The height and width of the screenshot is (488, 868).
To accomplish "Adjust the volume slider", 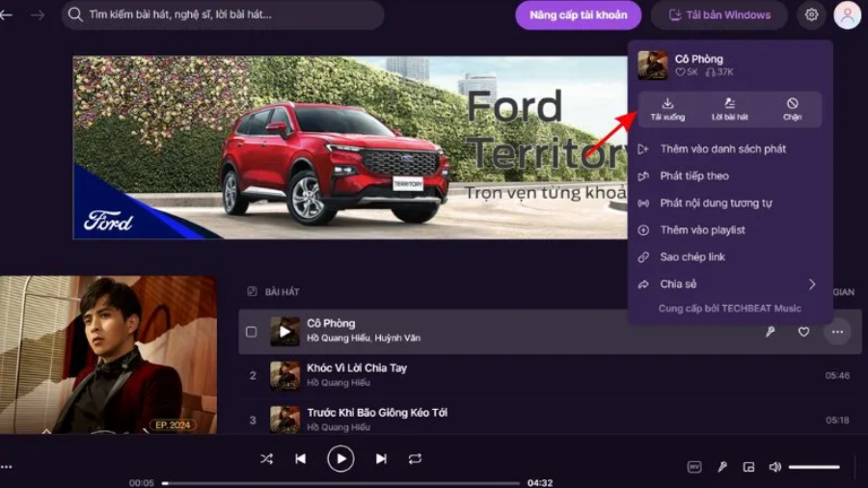I will 814,467.
